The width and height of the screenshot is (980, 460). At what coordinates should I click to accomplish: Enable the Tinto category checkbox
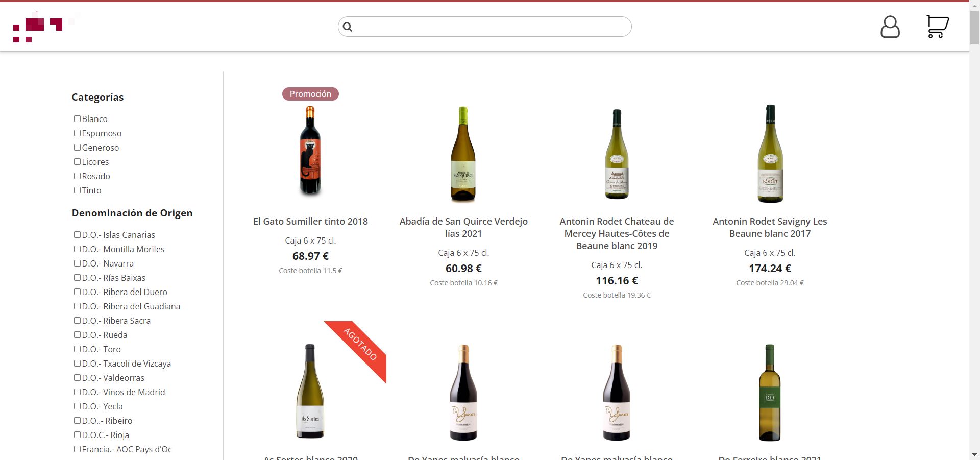[x=78, y=190]
